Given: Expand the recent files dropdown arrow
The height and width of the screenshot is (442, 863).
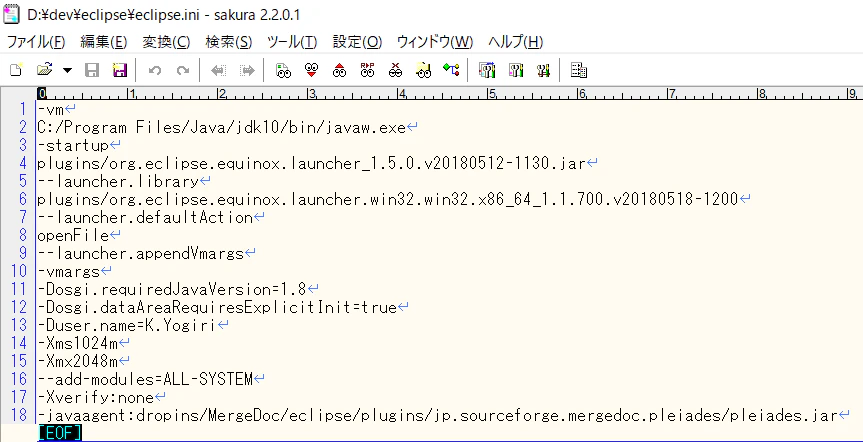Looking at the screenshot, I should 67,70.
